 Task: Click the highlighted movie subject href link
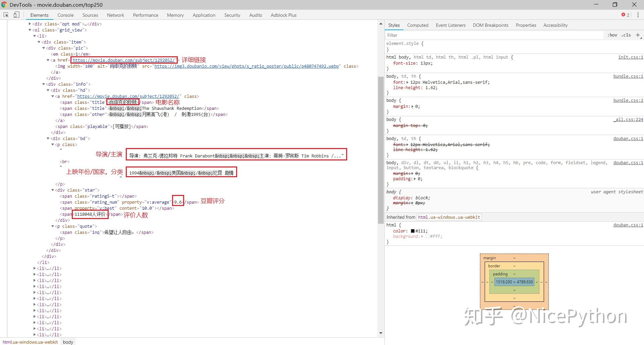(x=124, y=60)
